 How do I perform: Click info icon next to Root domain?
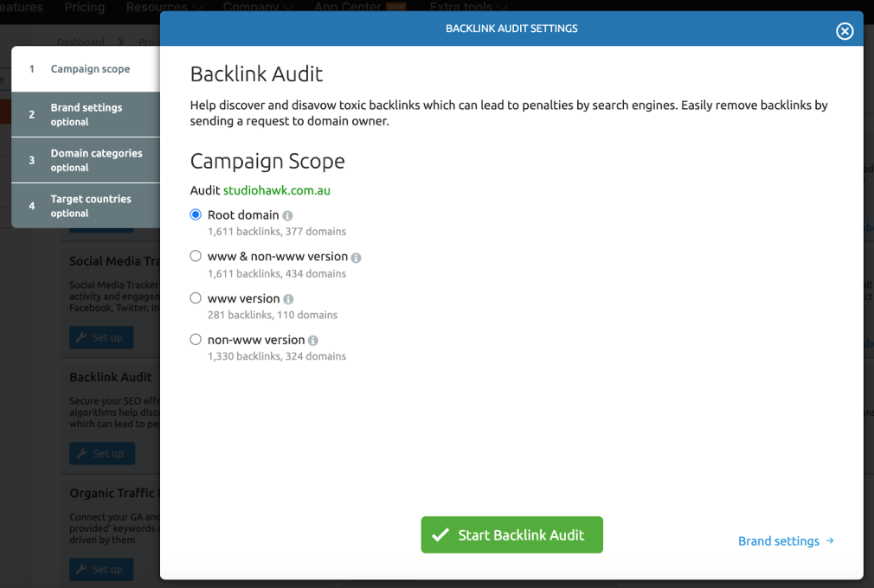[x=287, y=215]
